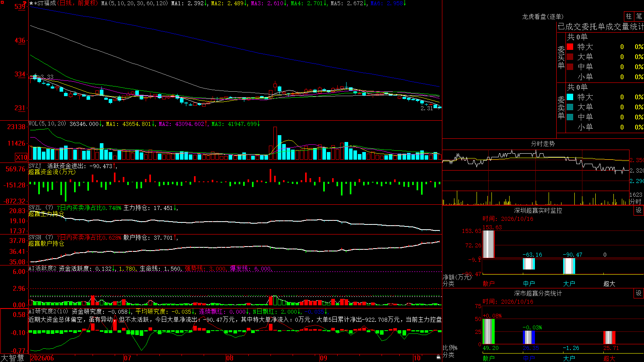The image size is (644, 362).
Task: Click the 中户 26.35 blue bar
Action: tap(529, 337)
